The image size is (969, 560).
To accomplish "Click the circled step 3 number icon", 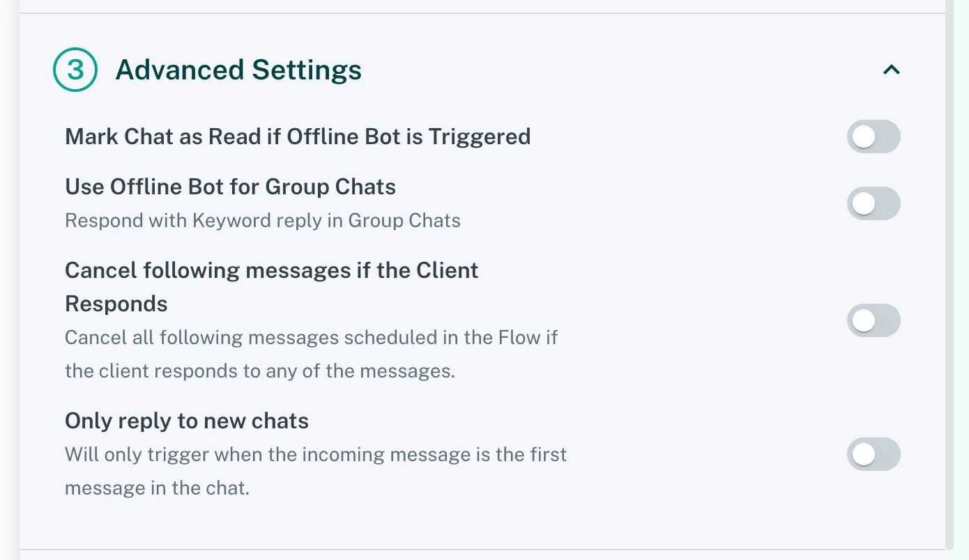I will click(x=75, y=70).
